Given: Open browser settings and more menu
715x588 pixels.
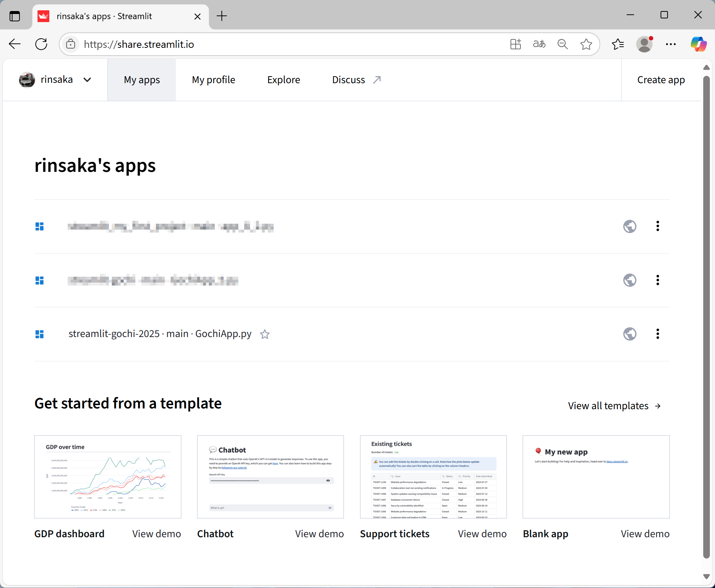Looking at the screenshot, I should click(671, 44).
